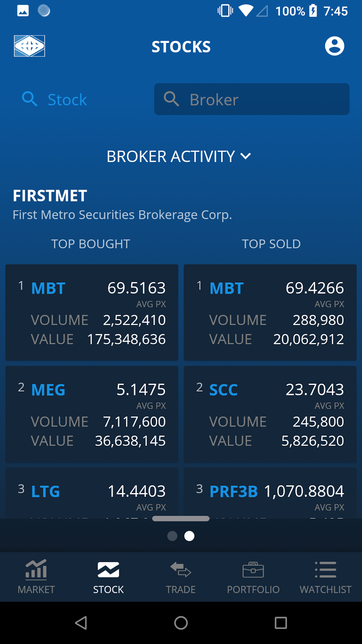Select the second page indicator dot

pos(190,536)
